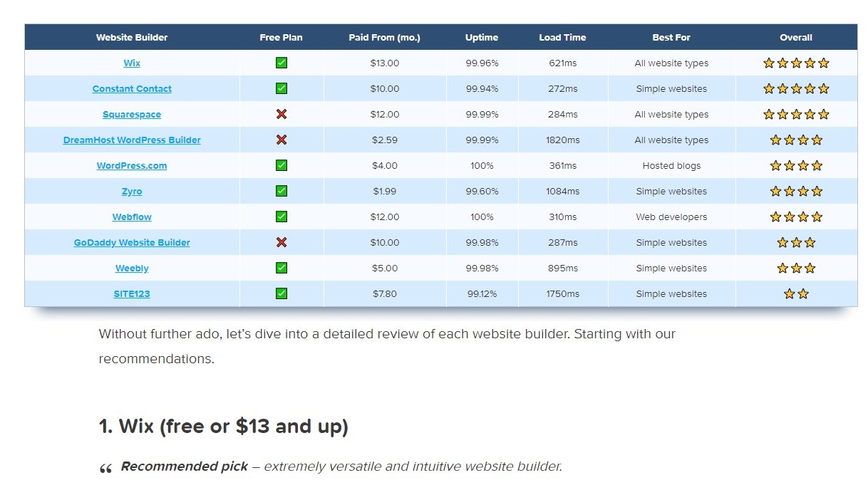The image size is (868, 490).
Task: Visit the DreamHost WordPress Builder link
Action: click(x=132, y=140)
